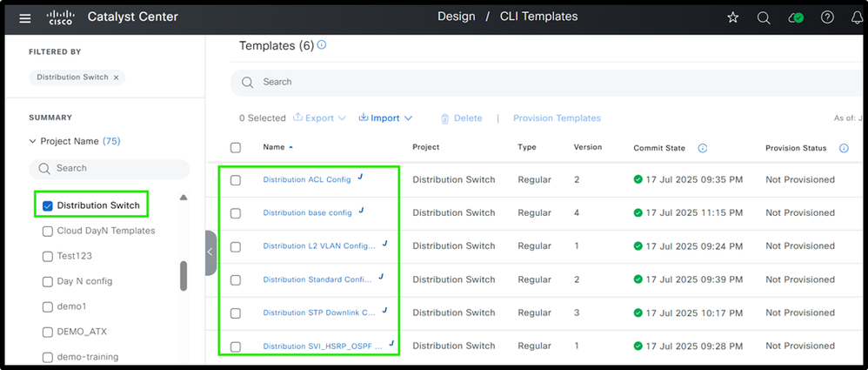Viewport: 868px width, 370px height.
Task: Click Provision Templates link
Action: [557, 118]
